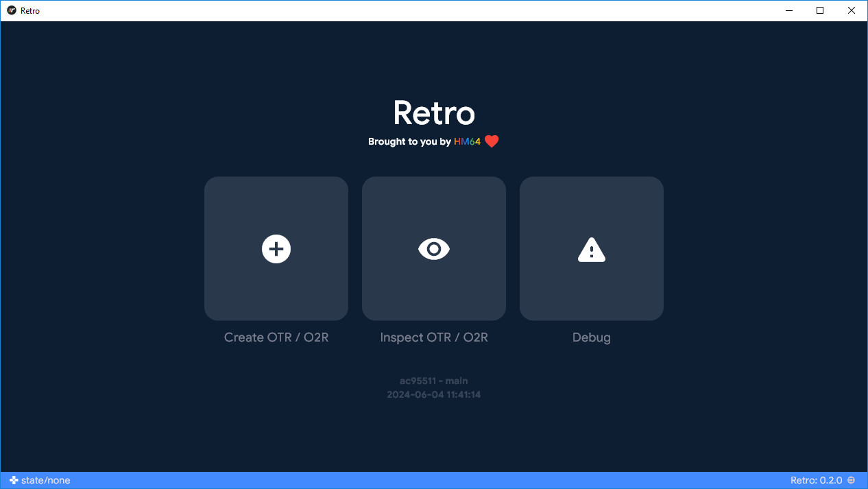Click the gamepad icon in status bar
Viewport: 868px width, 489px height.
pyautogui.click(x=14, y=480)
